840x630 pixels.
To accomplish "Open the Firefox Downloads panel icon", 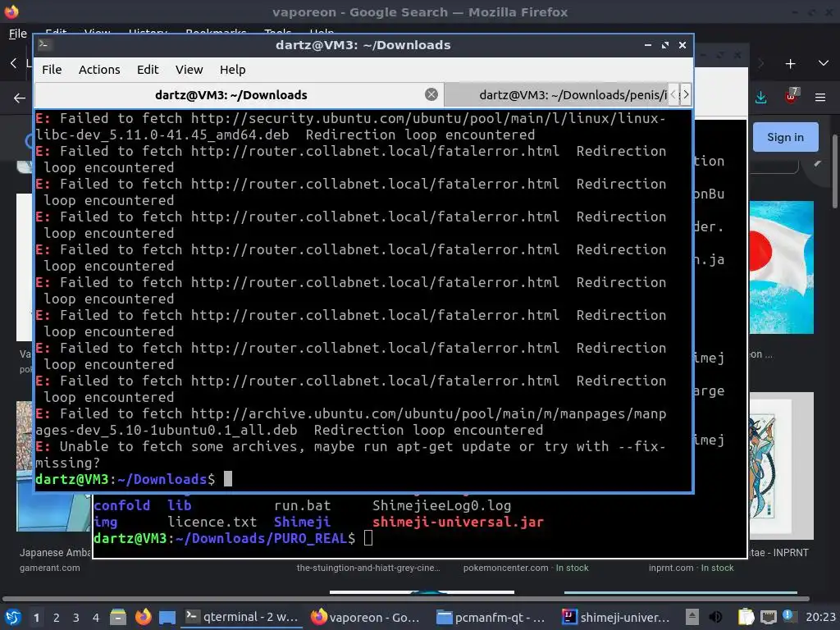I will coord(760,98).
